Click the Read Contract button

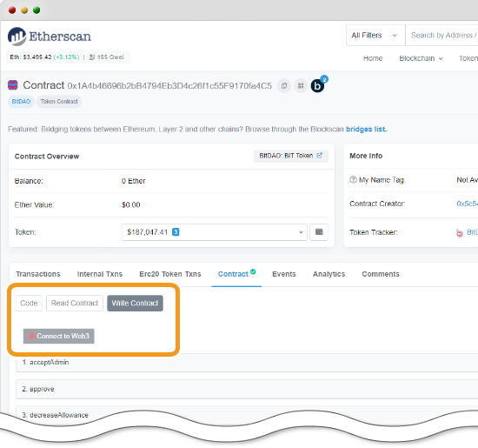[x=75, y=303]
